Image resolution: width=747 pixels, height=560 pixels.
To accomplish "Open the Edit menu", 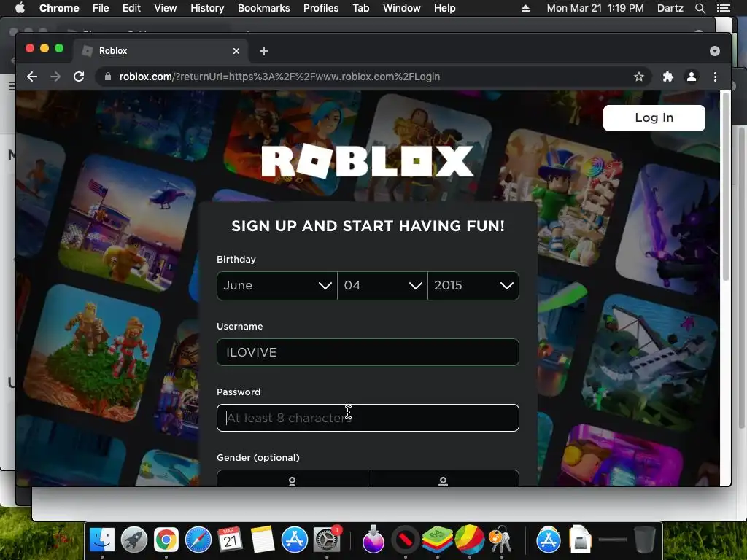I will [x=131, y=8].
